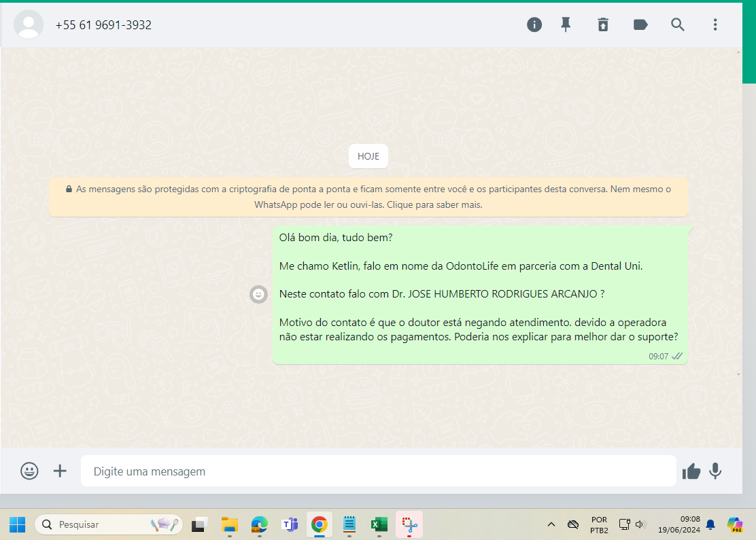
Task: Open the emoji picker in message bar
Action: (29, 471)
